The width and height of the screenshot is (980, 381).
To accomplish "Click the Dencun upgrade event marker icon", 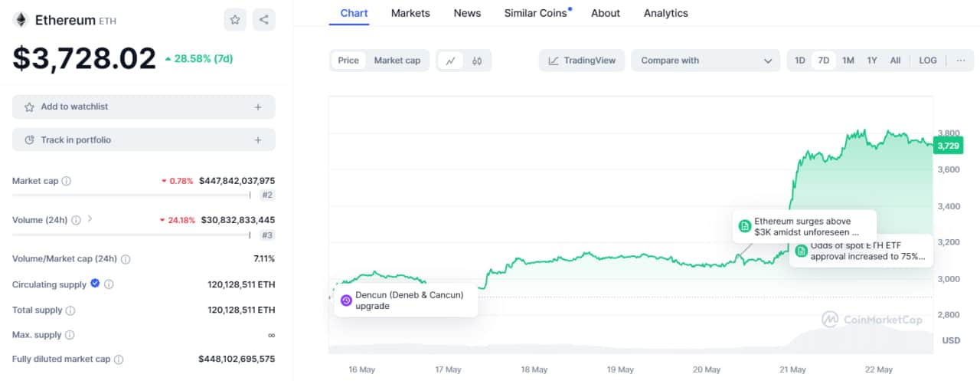I will click(x=345, y=301).
